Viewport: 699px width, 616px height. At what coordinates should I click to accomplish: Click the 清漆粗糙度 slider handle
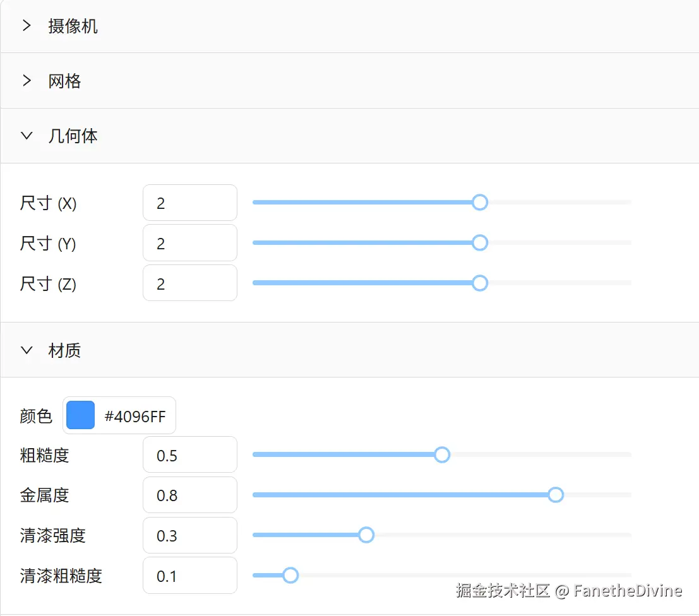pyautogui.click(x=290, y=575)
